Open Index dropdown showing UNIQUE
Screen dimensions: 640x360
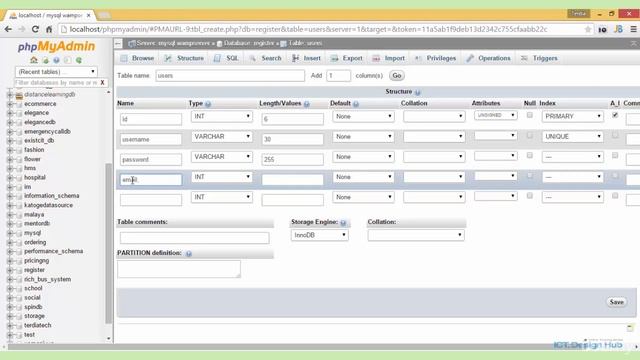(573, 136)
